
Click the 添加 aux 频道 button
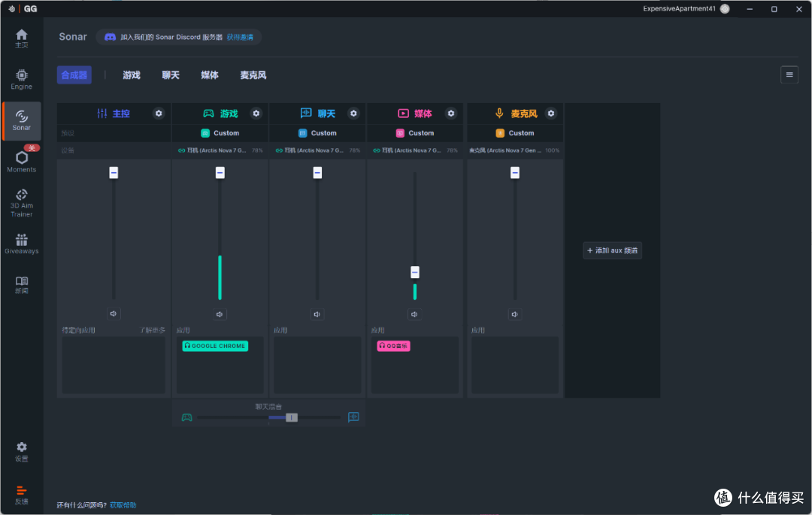(612, 250)
